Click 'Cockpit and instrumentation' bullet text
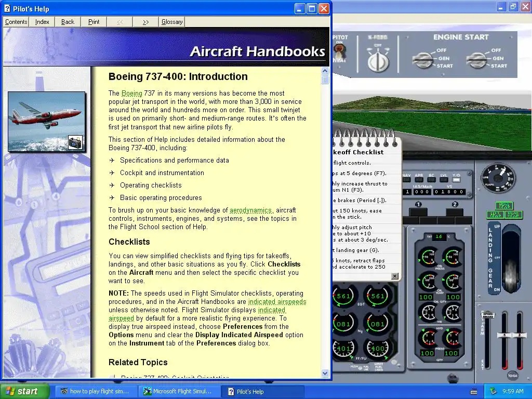532x399 pixels. click(x=162, y=172)
